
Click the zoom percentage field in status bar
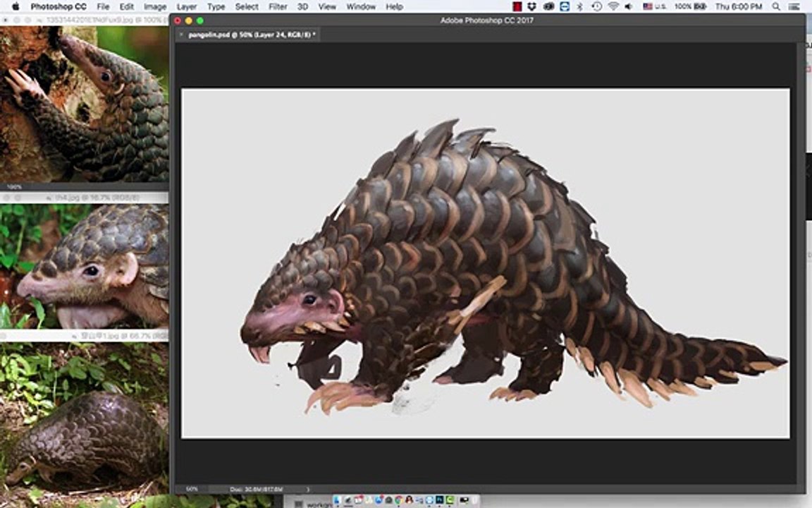(x=192, y=489)
